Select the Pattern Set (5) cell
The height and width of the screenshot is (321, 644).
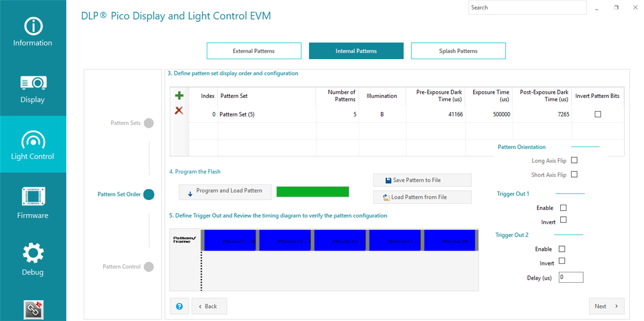click(267, 114)
